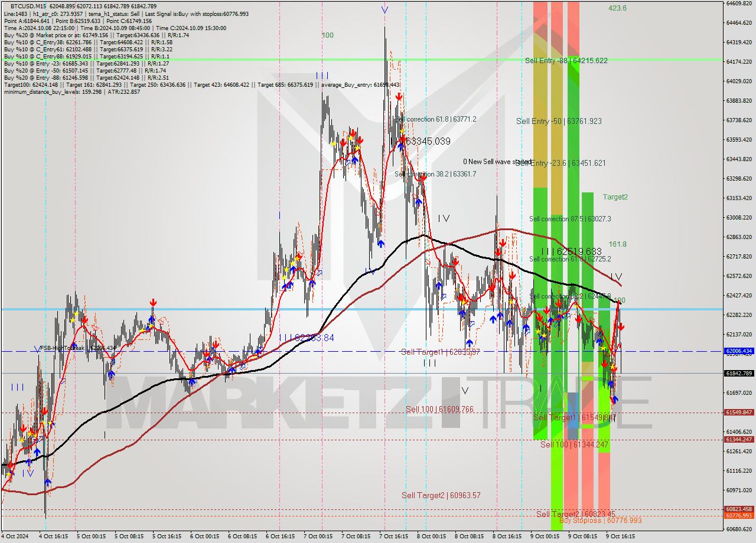
Task: Click the 'Sell correction 87.5 | 63027.3' label
Action: 570,218
